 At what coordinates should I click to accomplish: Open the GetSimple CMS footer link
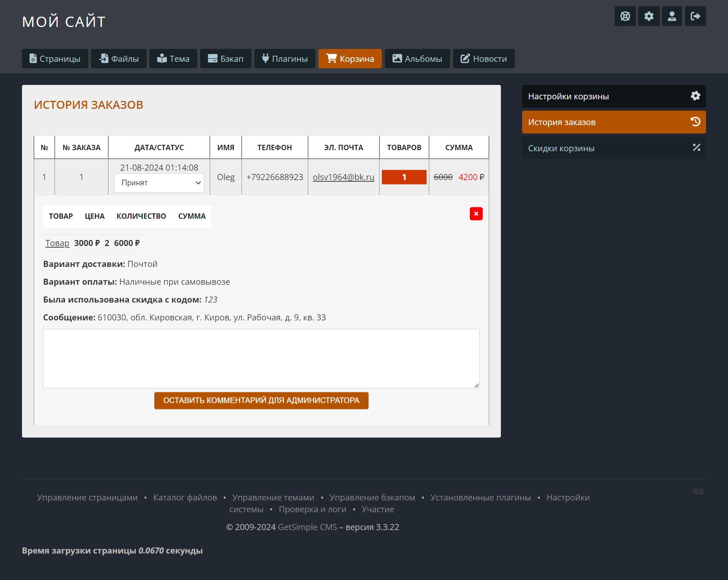pos(308,527)
